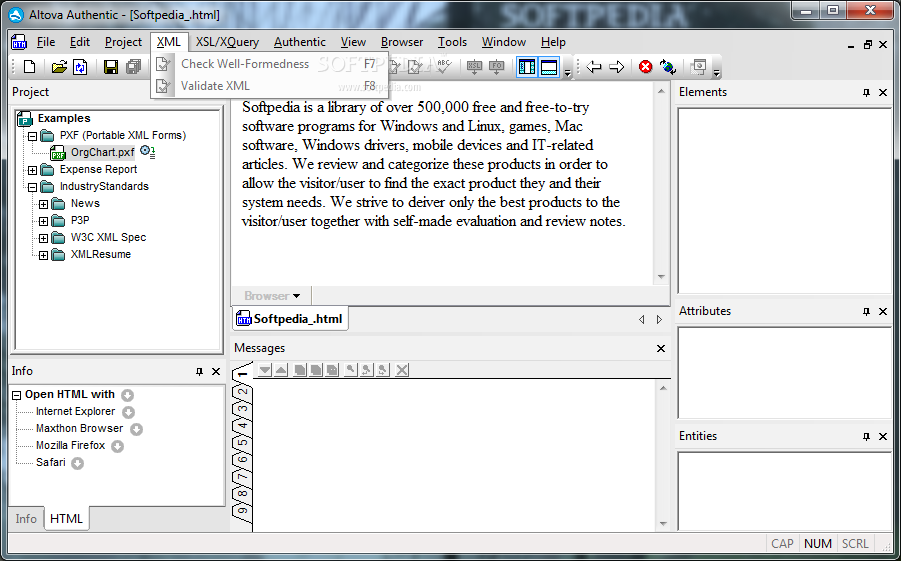The image size is (901, 561).
Task: Click the download icon beside Safari
Action: point(78,463)
